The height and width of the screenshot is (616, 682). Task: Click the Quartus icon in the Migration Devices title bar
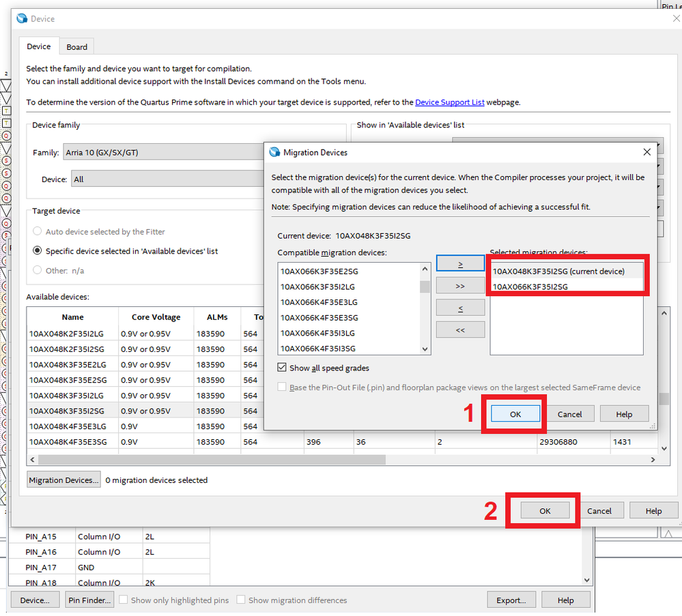pyautogui.click(x=274, y=152)
